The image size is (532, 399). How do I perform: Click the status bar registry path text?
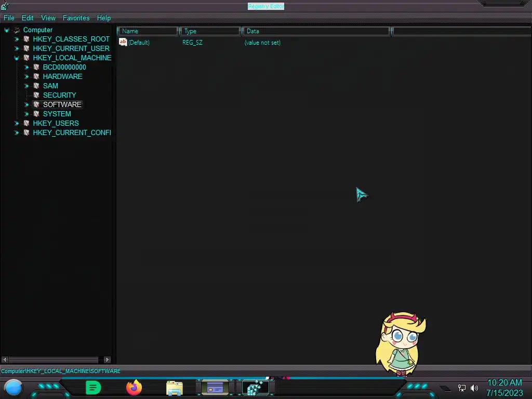[x=61, y=371]
